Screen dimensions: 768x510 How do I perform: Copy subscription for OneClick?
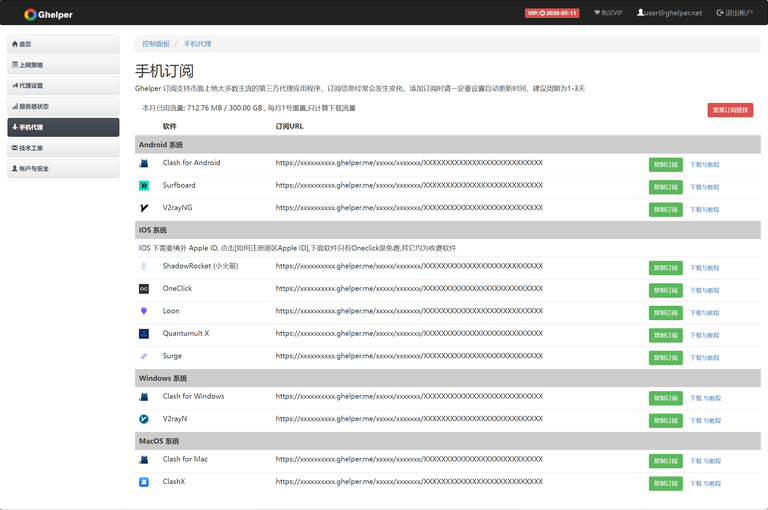(x=666, y=291)
